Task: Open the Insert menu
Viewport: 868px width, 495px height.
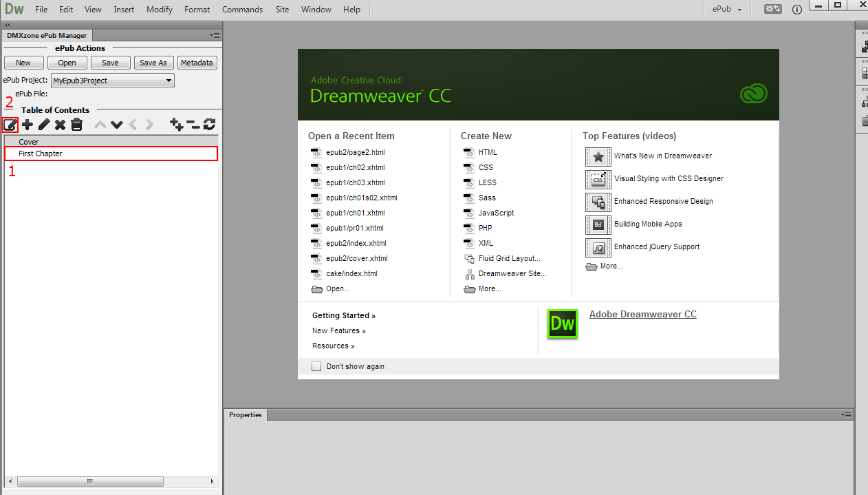Action: pos(124,10)
